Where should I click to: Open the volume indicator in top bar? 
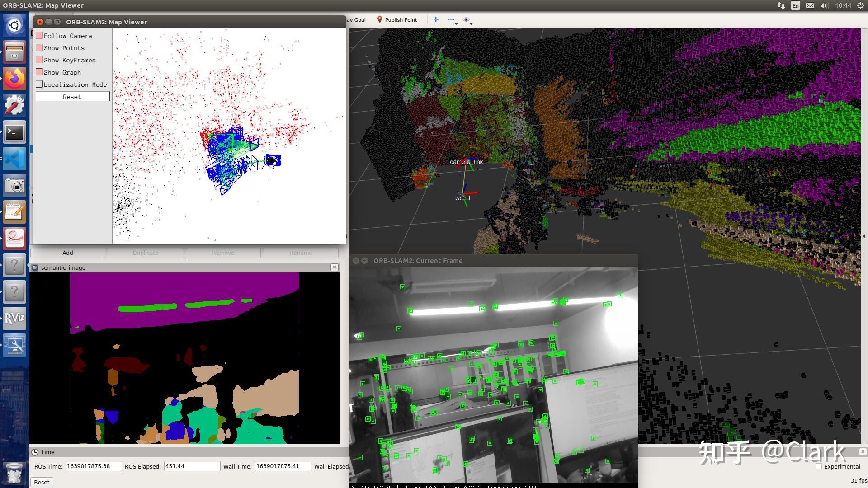pyautogui.click(x=824, y=5)
